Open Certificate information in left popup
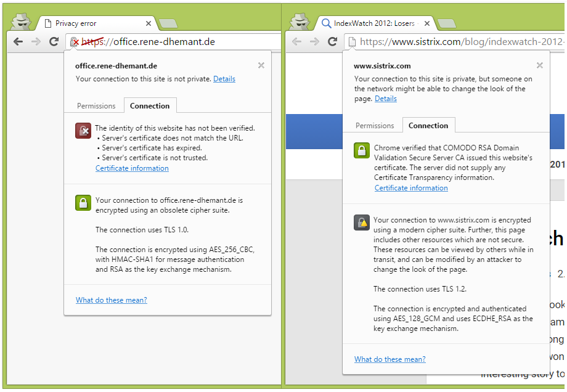Image resolution: width=567 pixels, height=392 pixels. coord(132,168)
